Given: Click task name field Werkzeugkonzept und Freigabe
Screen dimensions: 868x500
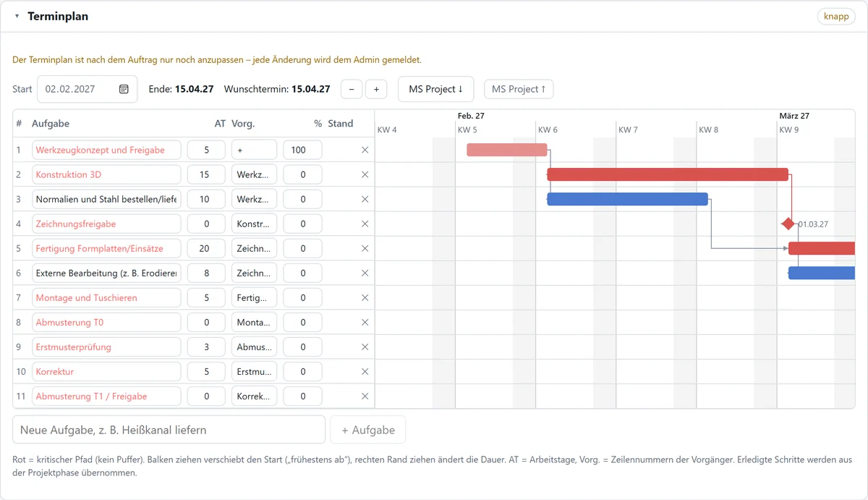Looking at the screenshot, I should (106, 150).
